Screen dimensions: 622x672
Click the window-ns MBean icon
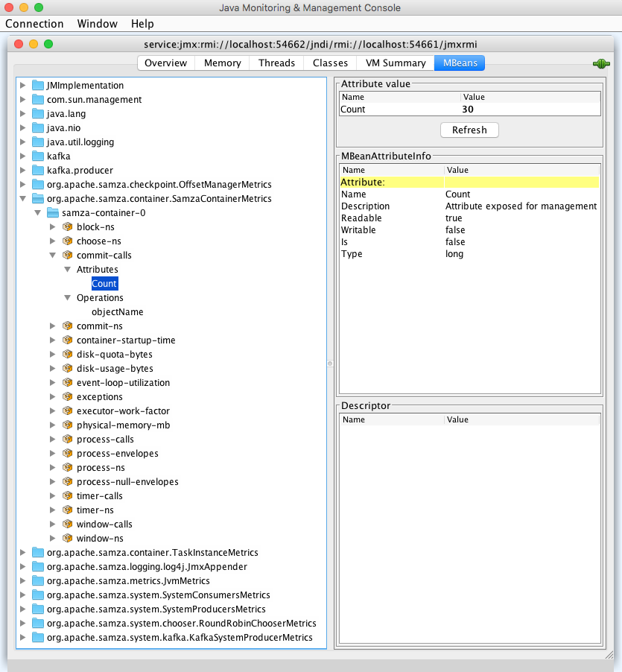pyautogui.click(x=68, y=539)
